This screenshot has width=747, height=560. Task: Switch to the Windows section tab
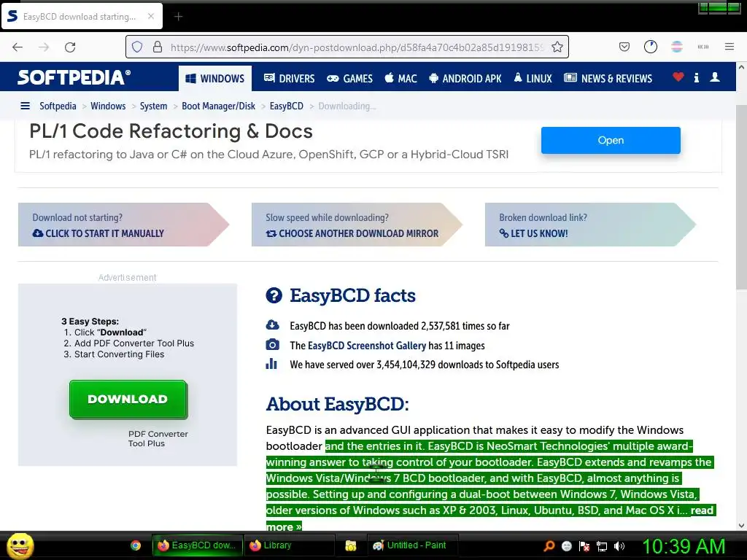coord(215,78)
